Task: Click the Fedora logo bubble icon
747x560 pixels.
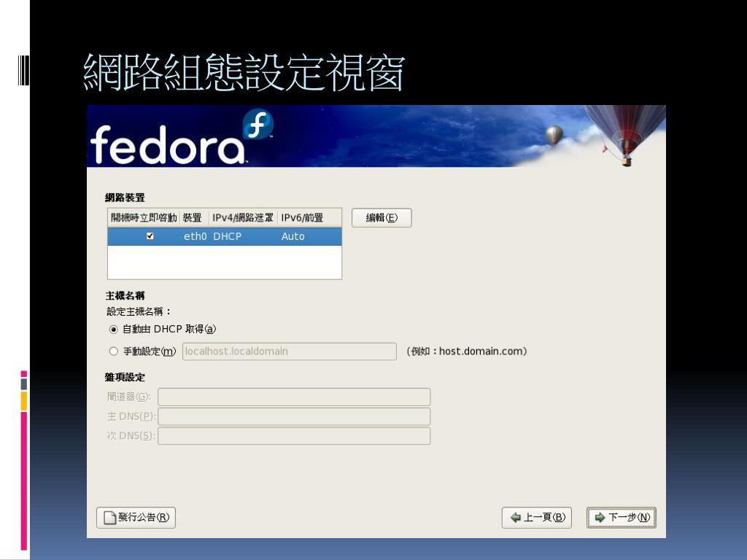Action: pos(258,124)
